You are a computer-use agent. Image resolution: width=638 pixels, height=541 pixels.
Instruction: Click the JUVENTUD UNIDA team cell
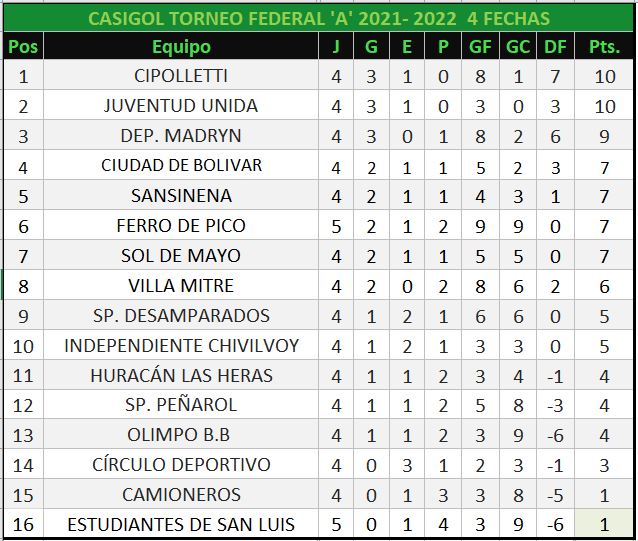tap(181, 106)
